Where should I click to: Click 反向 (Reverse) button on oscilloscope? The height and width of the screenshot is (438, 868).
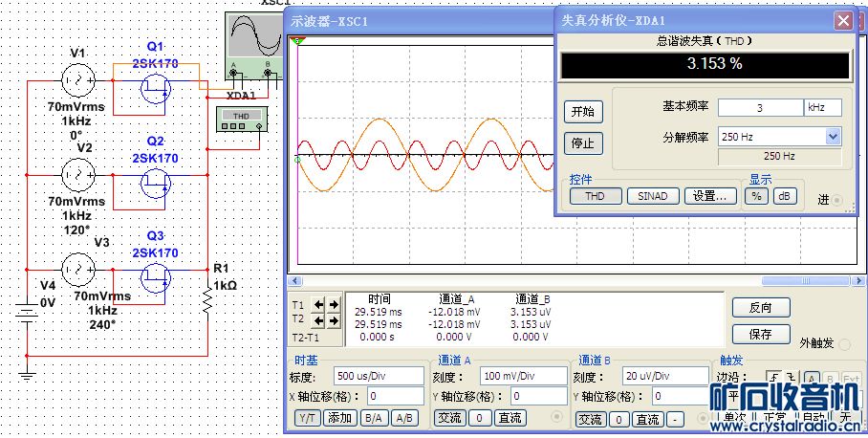761,307
